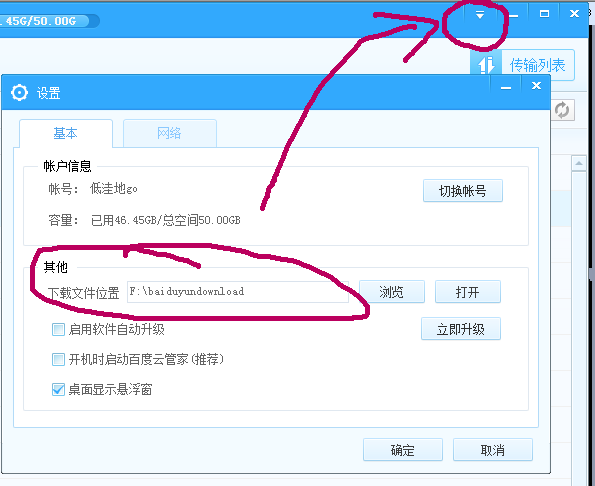The height and width of the screenshot is (486, 595).
Task: Minimize the 设置 settings dialog
Action: pos(505,87)
